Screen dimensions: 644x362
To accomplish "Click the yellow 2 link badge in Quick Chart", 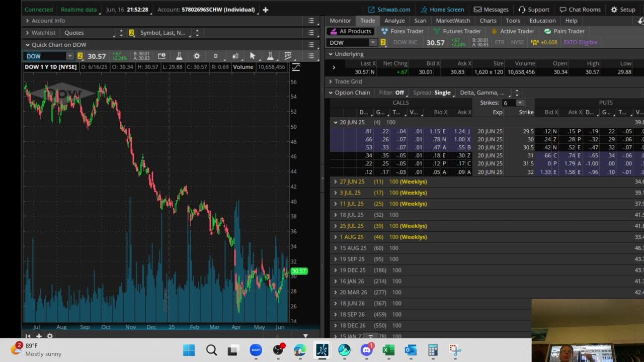I will (79, 56).
